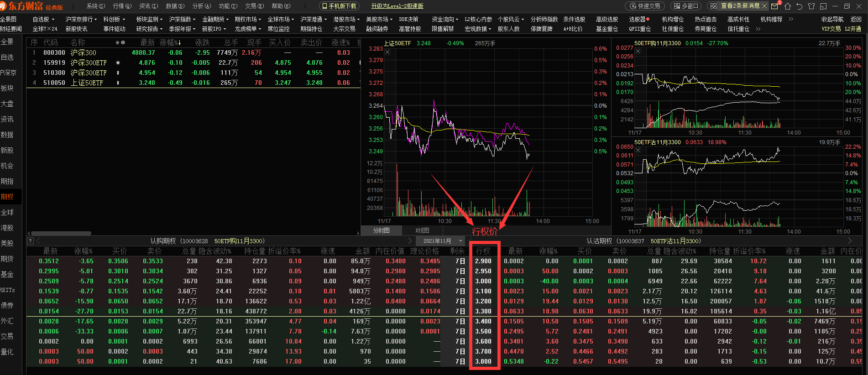Screen dimensions: 868x375
Task: Open the 自选股 dropdown
Action: [43, 19]
